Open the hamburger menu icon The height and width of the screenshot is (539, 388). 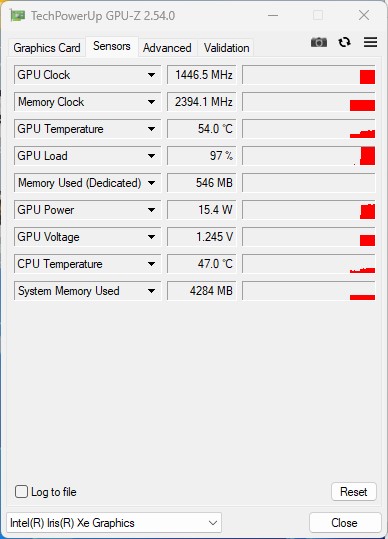click(370, 42)
